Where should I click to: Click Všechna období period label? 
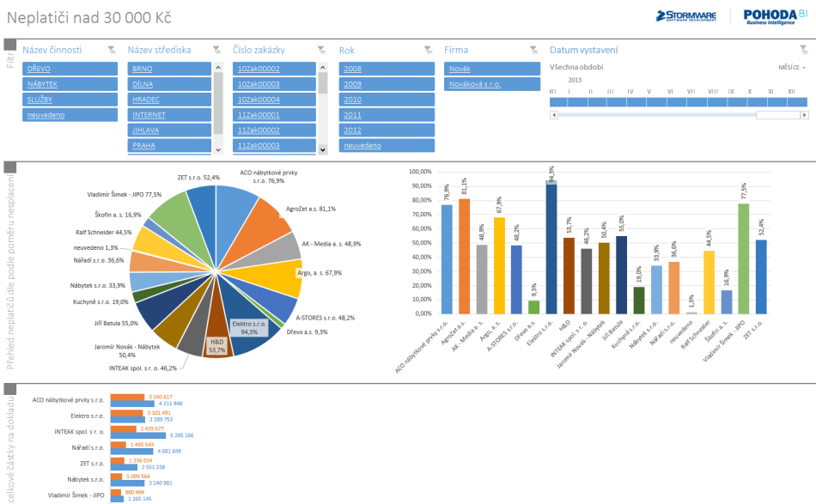point(576,67)
